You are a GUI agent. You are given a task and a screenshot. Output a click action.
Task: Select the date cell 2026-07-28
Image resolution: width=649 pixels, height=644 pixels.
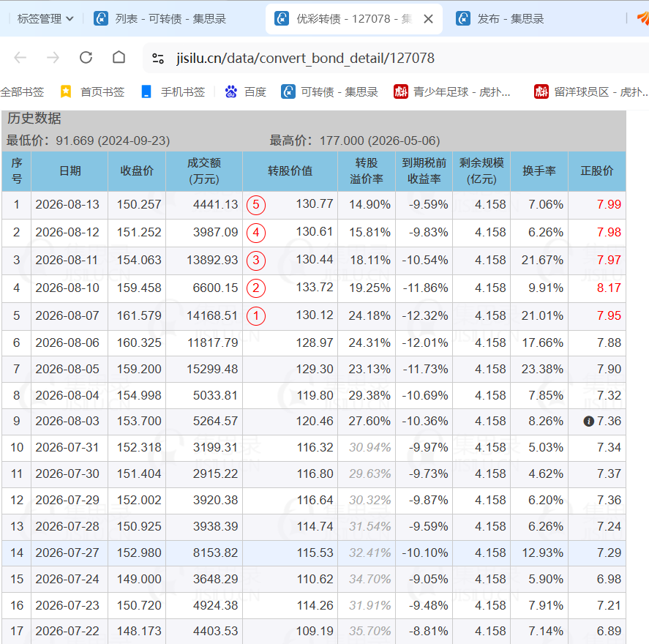pyautogui.click(x=67, y=526)
